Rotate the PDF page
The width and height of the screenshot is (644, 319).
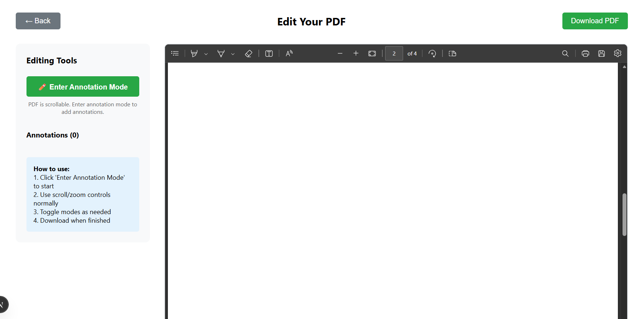point(432,53)
